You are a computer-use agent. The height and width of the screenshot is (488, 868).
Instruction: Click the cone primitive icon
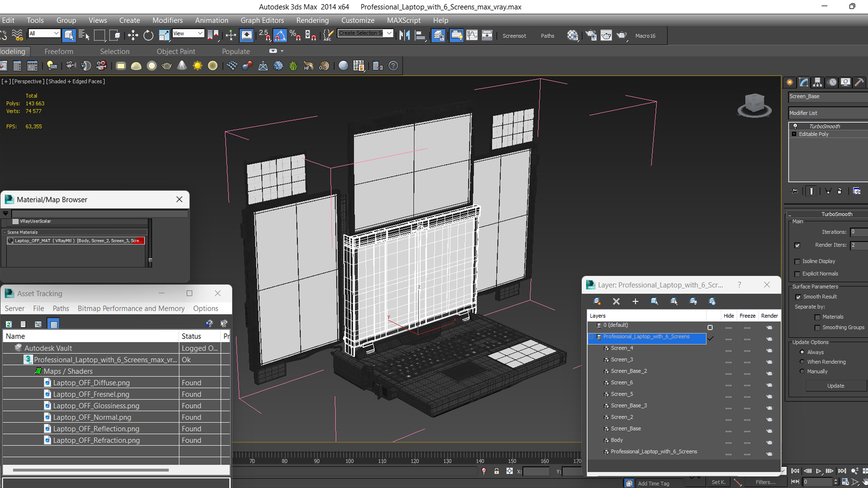coord(182,66)
